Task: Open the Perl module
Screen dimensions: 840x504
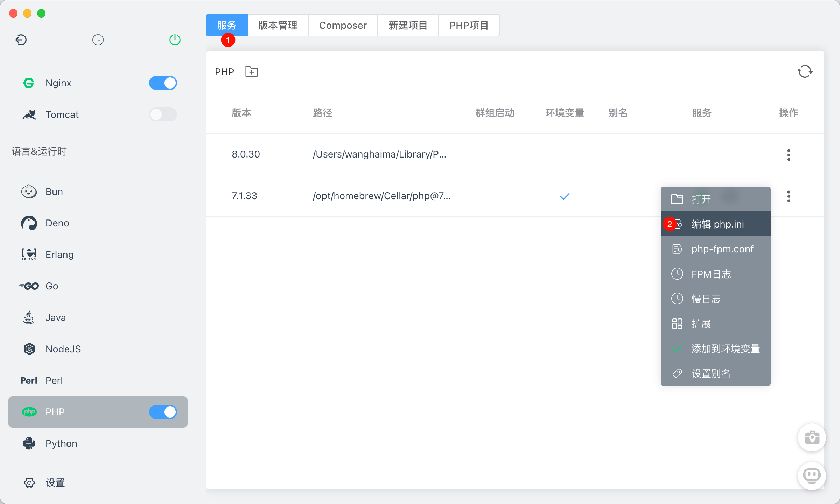Action: coord(98,381)
